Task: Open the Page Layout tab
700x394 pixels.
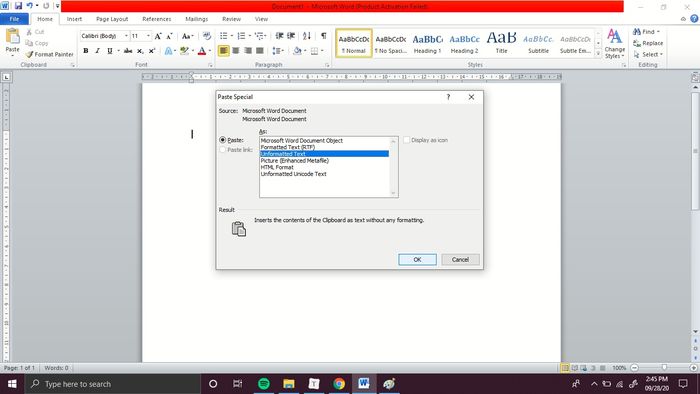Action: [112, 19]
